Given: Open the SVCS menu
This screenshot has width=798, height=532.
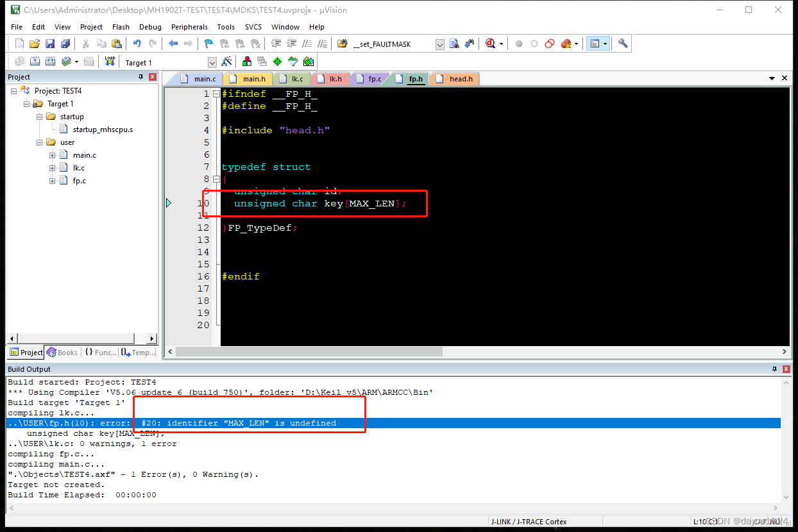Looking at the screenshot, I should (253, 27).
